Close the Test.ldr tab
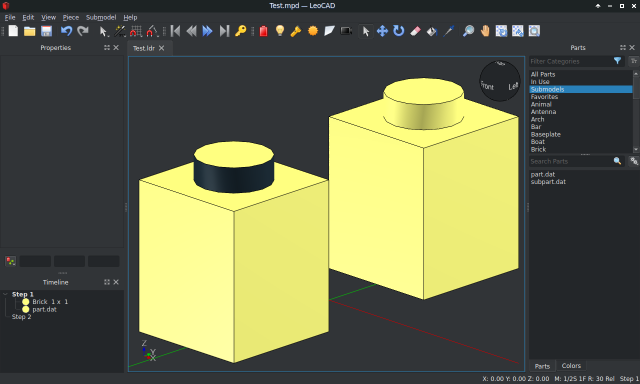This screenshot has height=384, width=640. pos(162,48)
